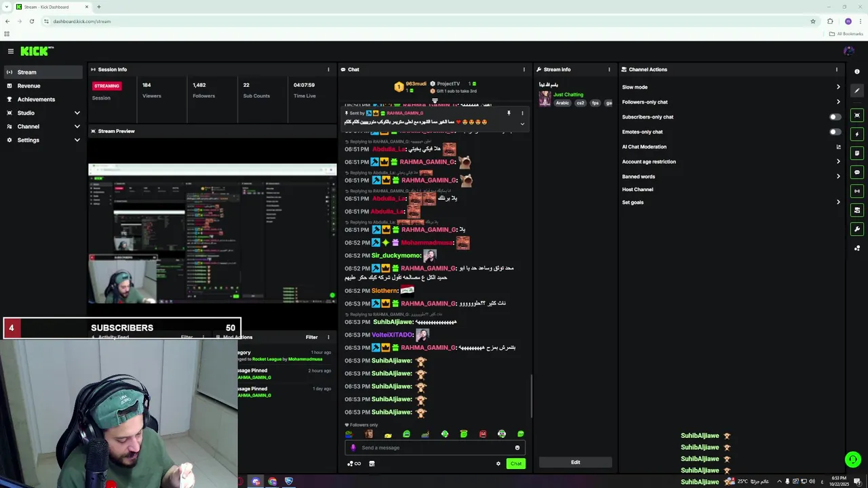868x488 pixels.
Task: Open the hamburger menu beside Kick logo
Action: coord(10,51)
